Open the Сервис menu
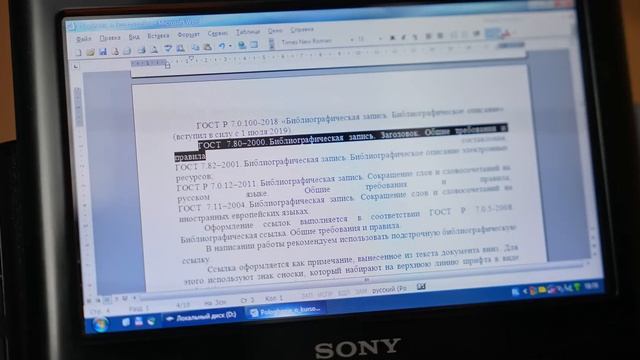This screenshot has width=640, height=360. (218, 33)
